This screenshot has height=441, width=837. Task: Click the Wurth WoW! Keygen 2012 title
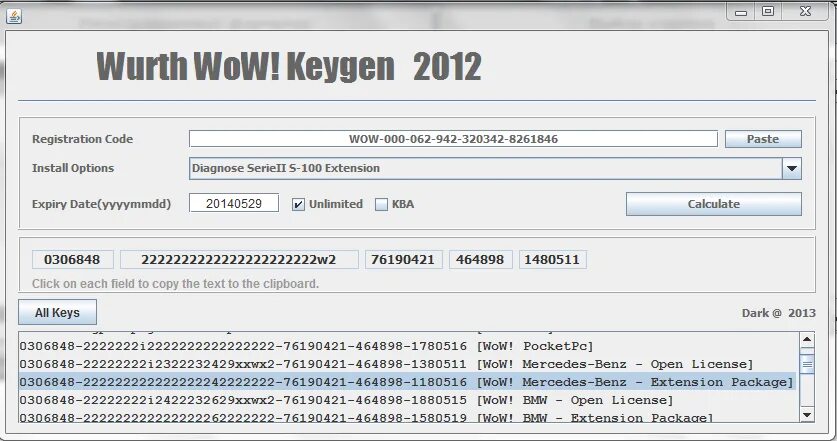coord(289,67)
